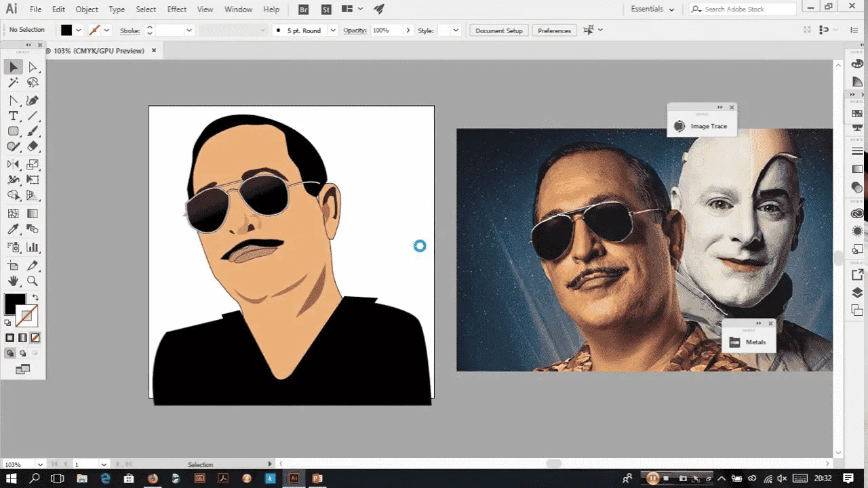Select the Type tool
The width and height of the screenshot is (868, 488).
(13, 117)
